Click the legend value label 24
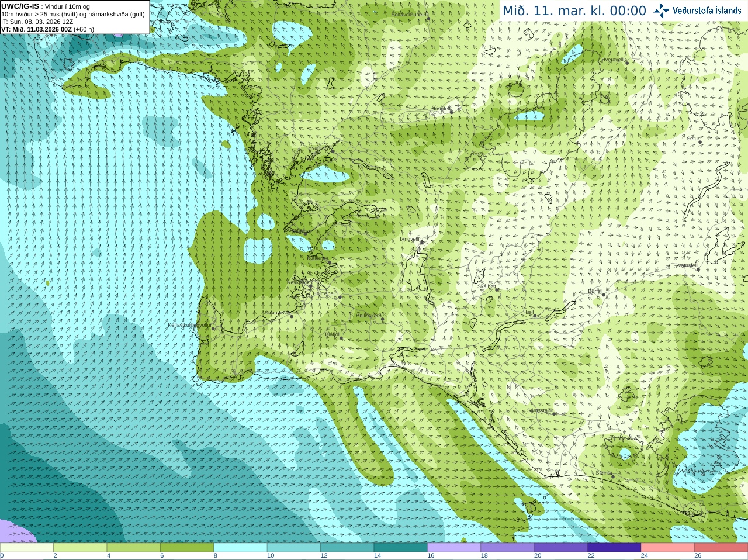748x560 pixels. (x=645, y=556)
